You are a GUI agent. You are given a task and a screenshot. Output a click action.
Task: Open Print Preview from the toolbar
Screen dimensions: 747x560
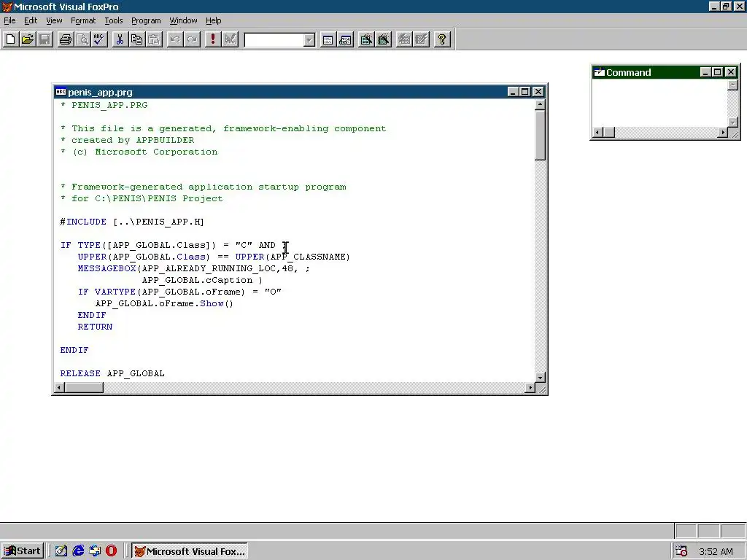click(82, 39)
